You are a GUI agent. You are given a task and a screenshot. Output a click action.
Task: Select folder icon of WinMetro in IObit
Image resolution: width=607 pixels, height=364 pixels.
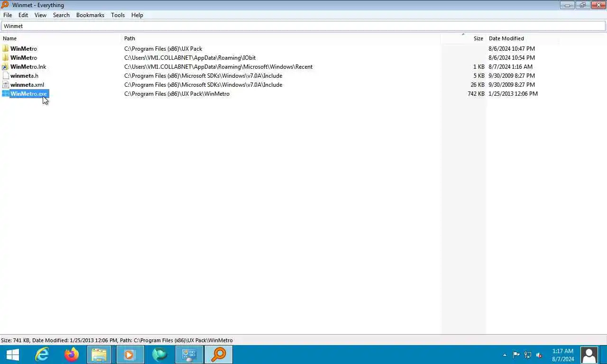tap(6, 58)
